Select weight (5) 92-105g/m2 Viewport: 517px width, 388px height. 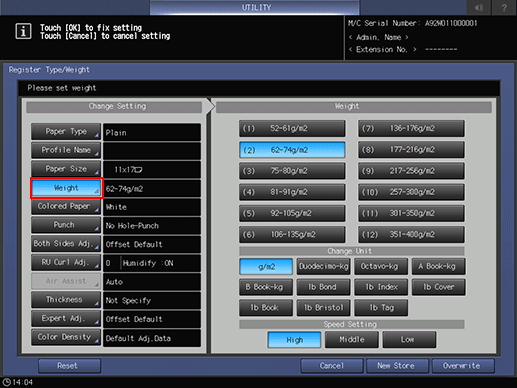pyautogui.click(x=292, y=213)
